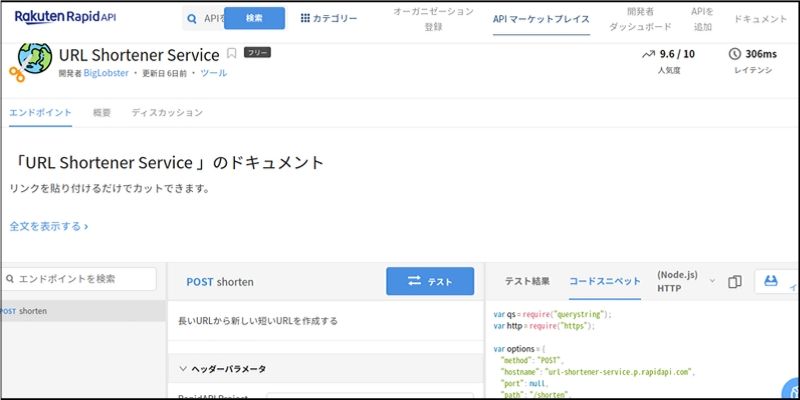The image size is (800, 400).
Task: Switch to the ディスカッション tab
Action: coord(167,113)
